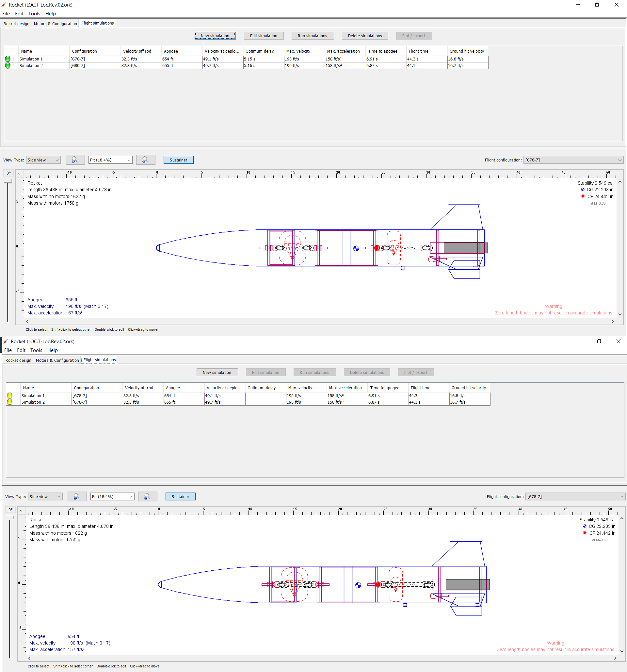
Task: Click the New simulation button
Action: (x=215, y=36)
